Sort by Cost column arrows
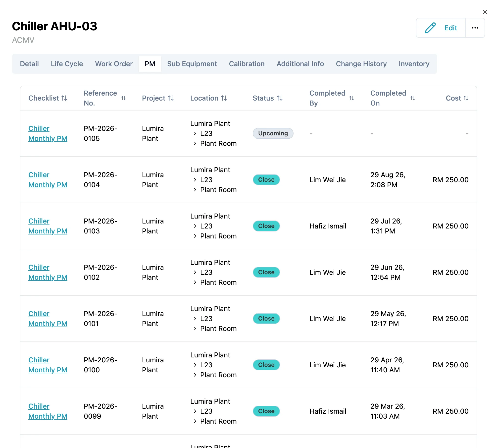 466,98
